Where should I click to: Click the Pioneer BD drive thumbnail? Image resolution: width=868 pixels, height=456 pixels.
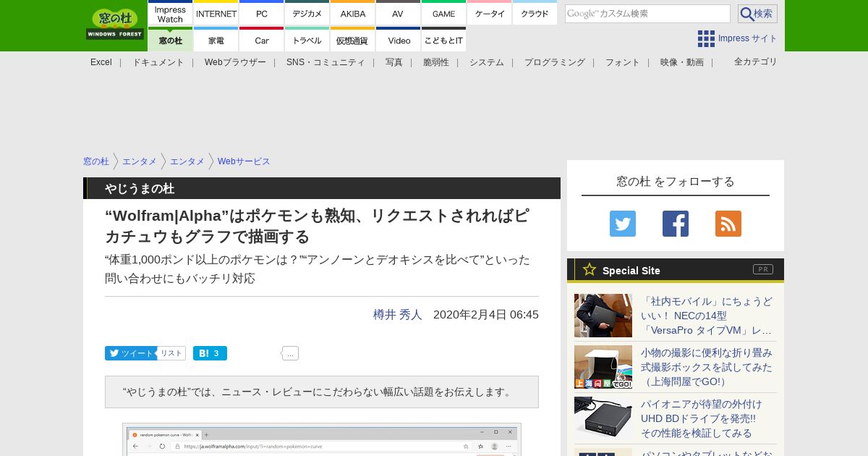(603, 418)
